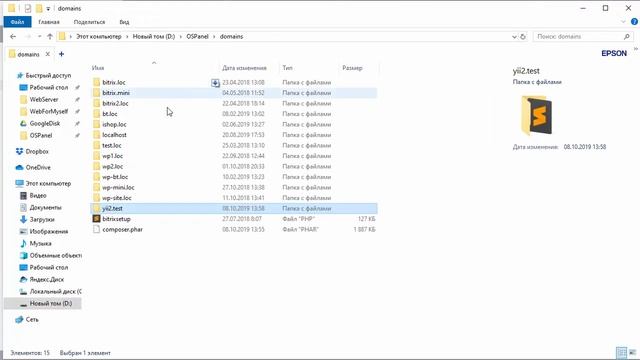Screen dimensions: 640x360
Task: Select the bitrix2.loc folder row
Action: click(233, 104)
